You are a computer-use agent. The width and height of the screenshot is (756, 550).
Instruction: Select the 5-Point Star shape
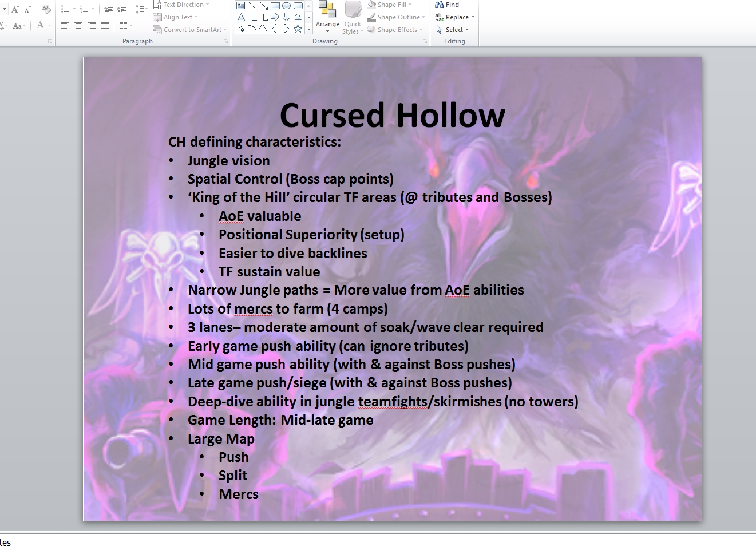coord(298,29)
